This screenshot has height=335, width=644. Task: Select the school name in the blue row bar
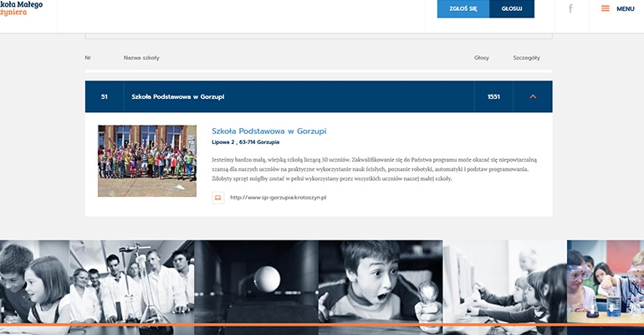pos(177,96)
